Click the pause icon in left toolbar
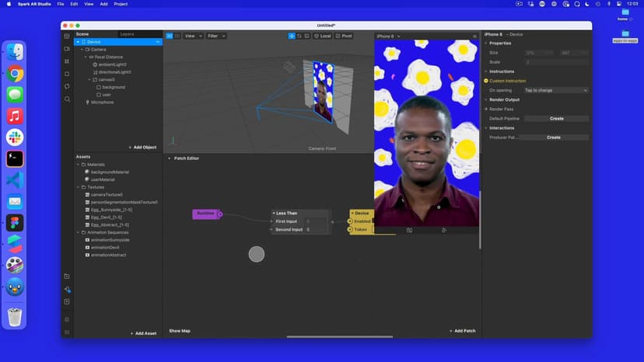 click(67, 61)
